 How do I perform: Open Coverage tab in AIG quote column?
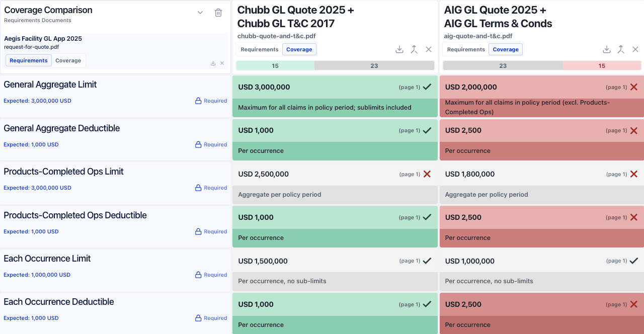tap(506, 49)
